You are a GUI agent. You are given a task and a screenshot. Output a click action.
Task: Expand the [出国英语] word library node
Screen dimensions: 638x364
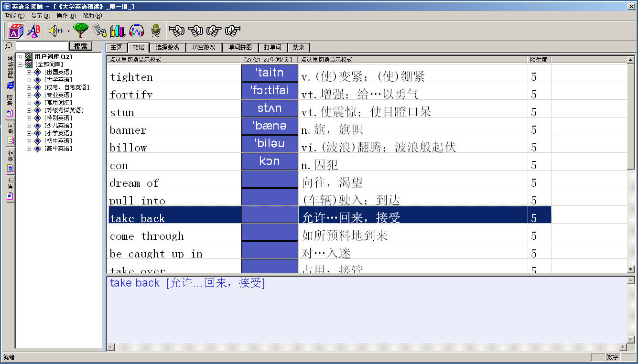(x=29, y=72)
